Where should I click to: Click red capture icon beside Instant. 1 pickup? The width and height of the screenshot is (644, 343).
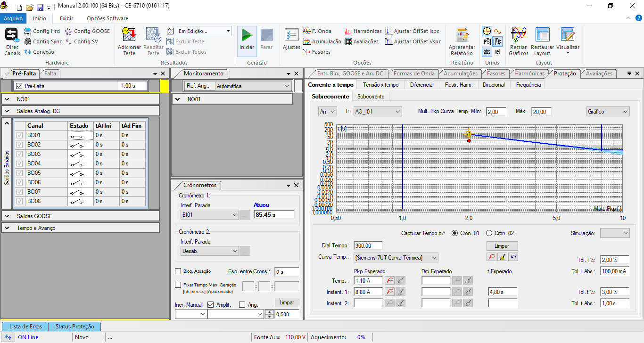click(390, 292)
